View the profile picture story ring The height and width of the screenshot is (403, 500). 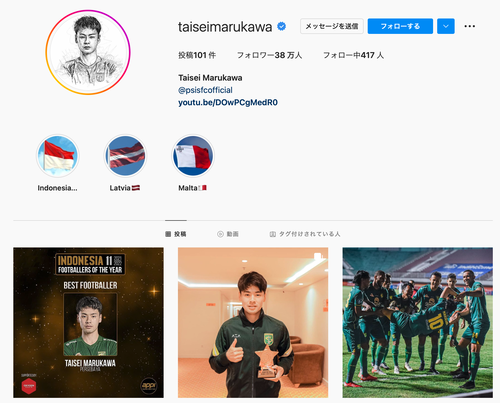click(x=88, y=52)
